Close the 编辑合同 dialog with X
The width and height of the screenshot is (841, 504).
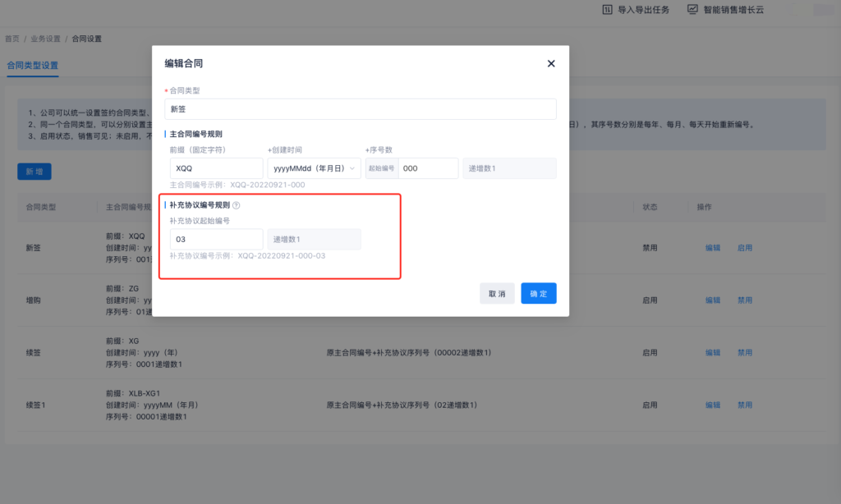pos(551,64)
